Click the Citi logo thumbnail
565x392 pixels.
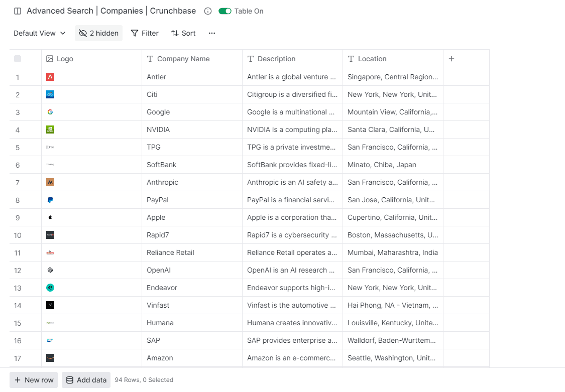(x=50, y=94)
